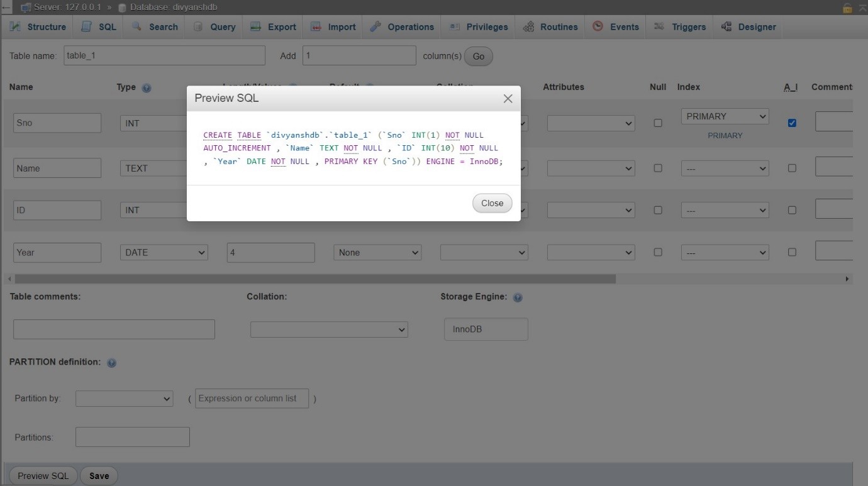Open the Import tab
This screenshot has width=868, height=486.
pos(335,27)
